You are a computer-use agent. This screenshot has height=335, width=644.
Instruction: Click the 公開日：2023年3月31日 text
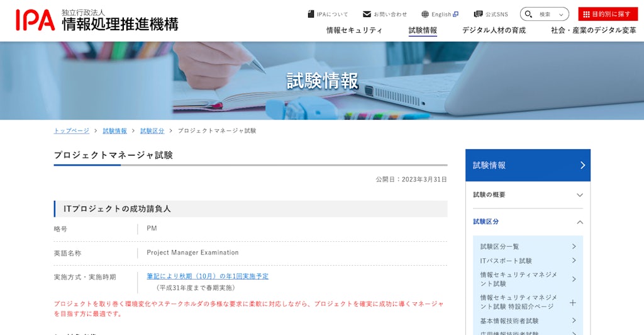411,179
